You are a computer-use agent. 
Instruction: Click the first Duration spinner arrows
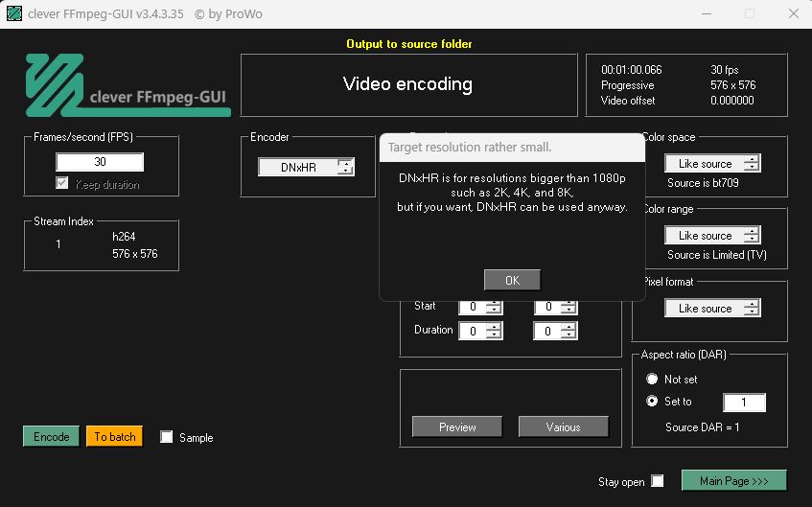(494, 331)
